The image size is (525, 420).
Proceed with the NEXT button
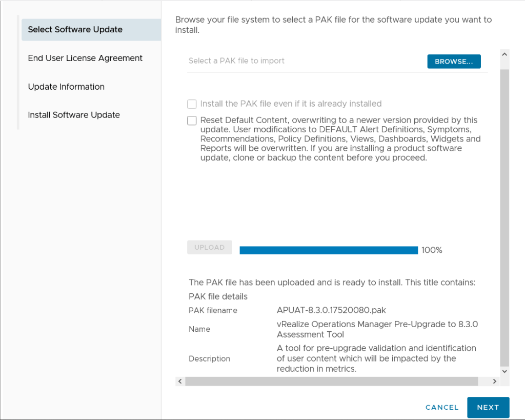pyautogui.click(x=488, y=407)
